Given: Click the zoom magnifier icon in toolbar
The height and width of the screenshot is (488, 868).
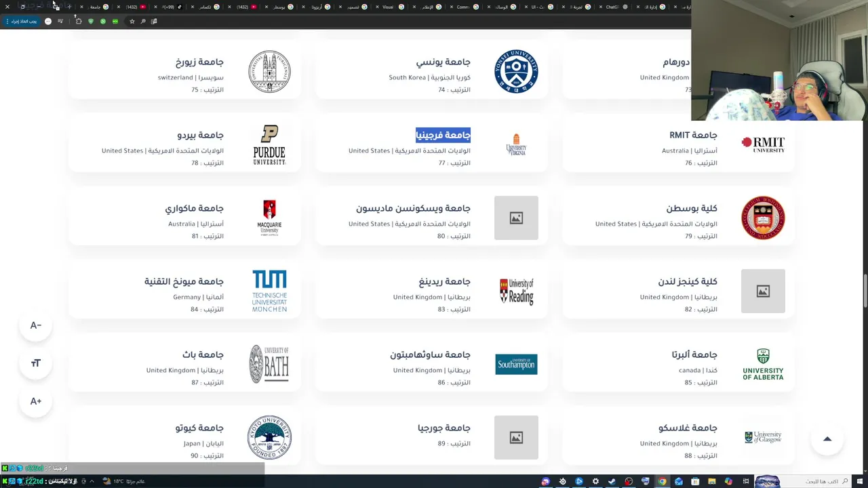Looking at the screenshot, I should pyautogui.click(x=143, y=22).
